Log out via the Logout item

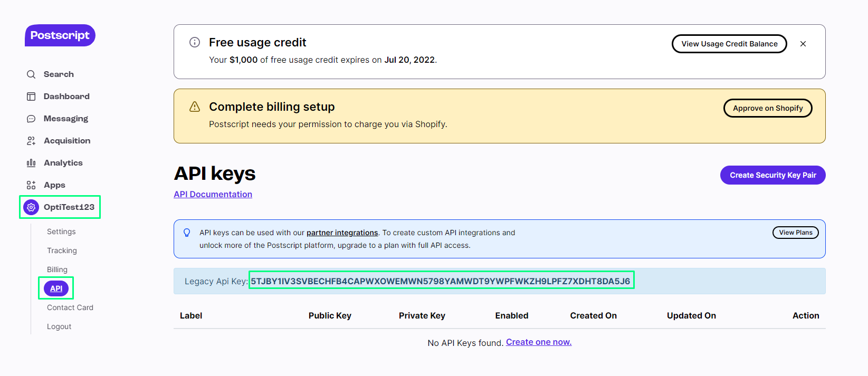click(x=59, y=326)
